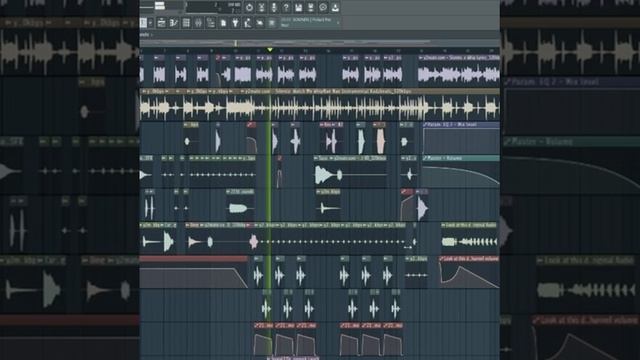Click the project document page icon
Viewport: 640px width, 360px height.
point(223,23)
